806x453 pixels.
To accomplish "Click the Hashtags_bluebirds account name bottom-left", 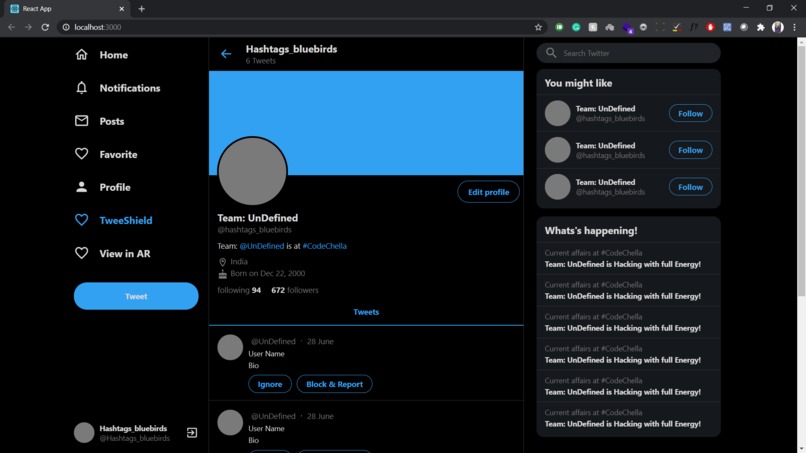I will 133,428.
